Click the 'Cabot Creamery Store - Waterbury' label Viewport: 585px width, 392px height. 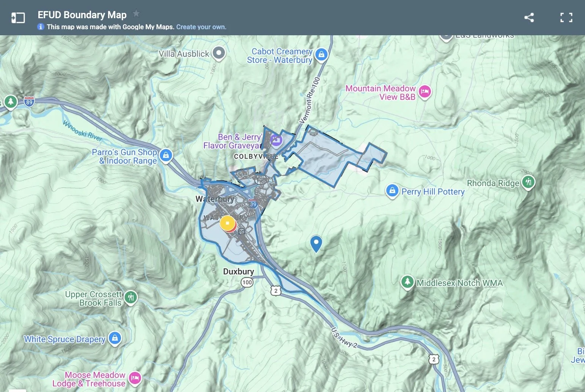pyautogui.click(x=280, y=56)
